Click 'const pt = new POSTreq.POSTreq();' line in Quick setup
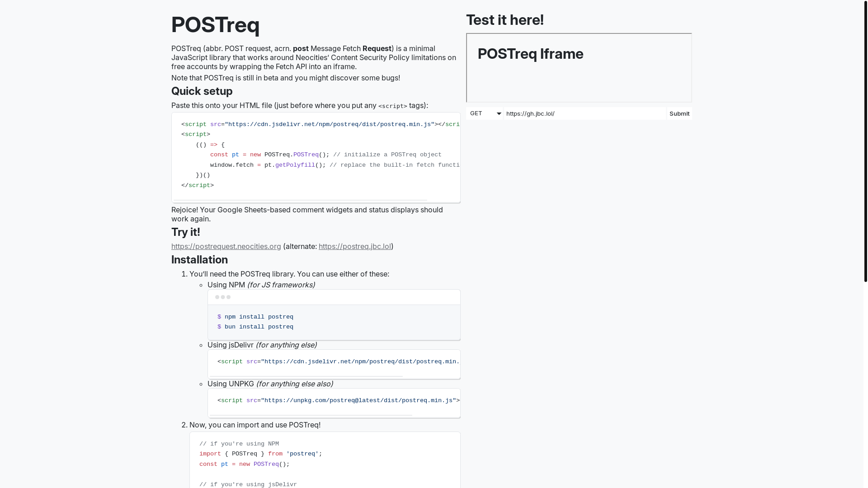868x488 pixels. tap(326, 155)
